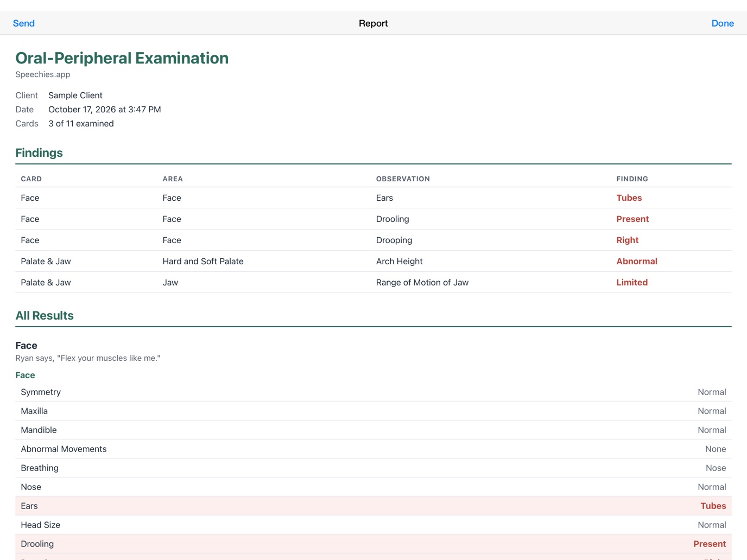This screenshot has width=747, height=560.
Task: Click the Present value in Drooling row
Action: point(710,544)
